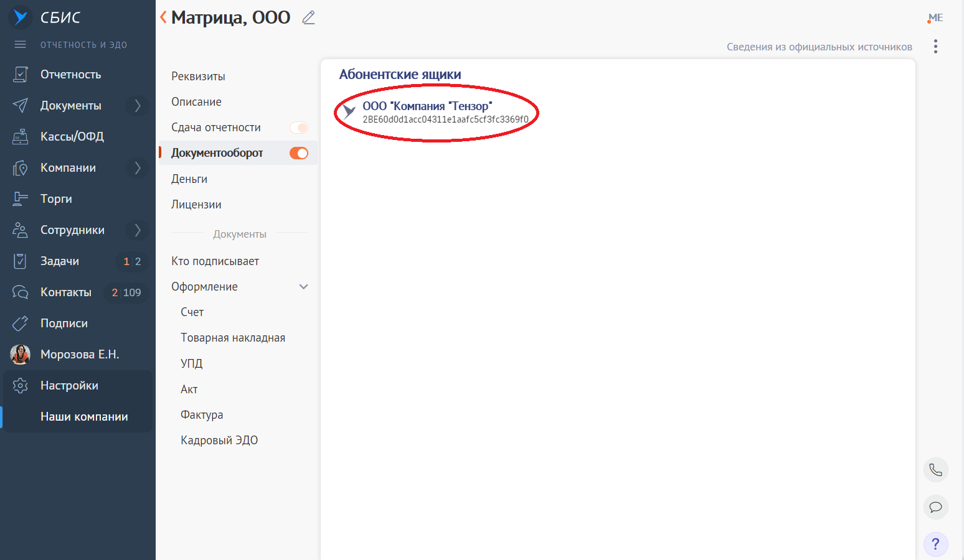The width and height of the screenshot is (964, 560).
Task: Click the Оформление section label
Action: tap(204, 286)
